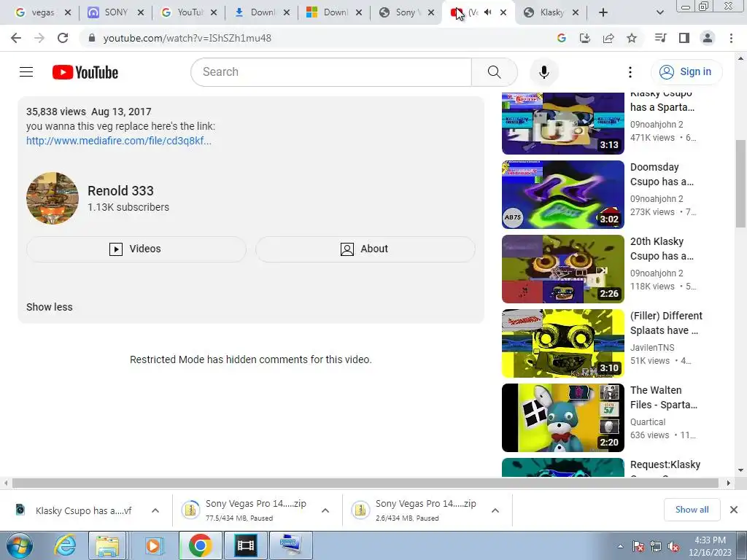
Task: Click the YouTube search field
Action: (x=331, y=72)
